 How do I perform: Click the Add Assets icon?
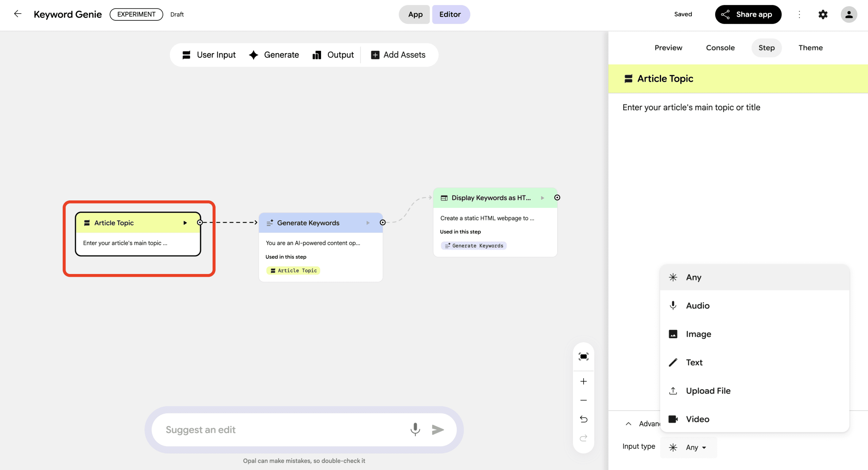375,55
